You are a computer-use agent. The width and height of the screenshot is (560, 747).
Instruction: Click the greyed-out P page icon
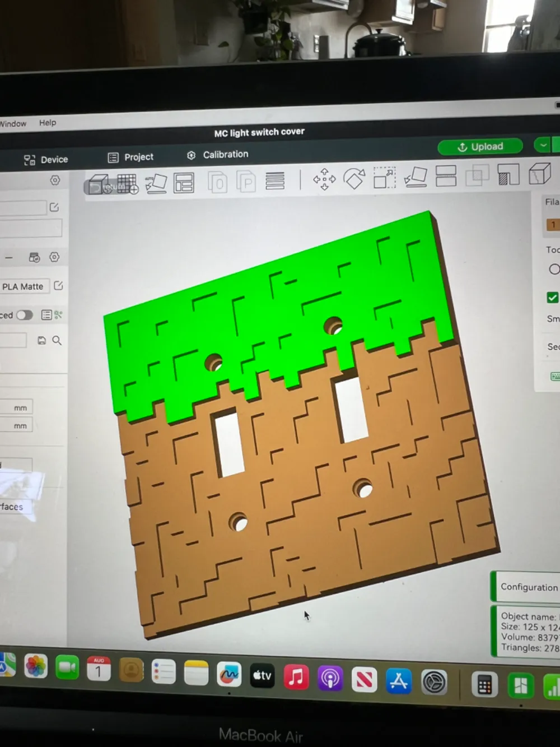246,182
